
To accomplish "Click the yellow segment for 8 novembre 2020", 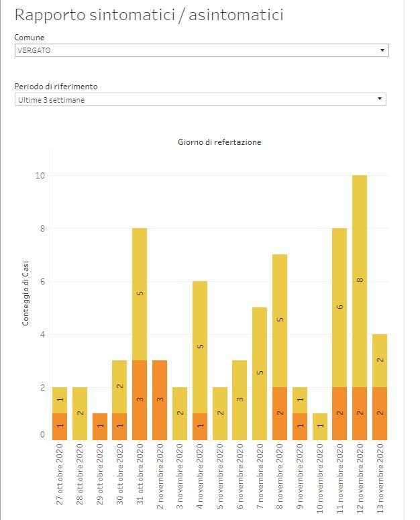I will (x=280, y=320).
